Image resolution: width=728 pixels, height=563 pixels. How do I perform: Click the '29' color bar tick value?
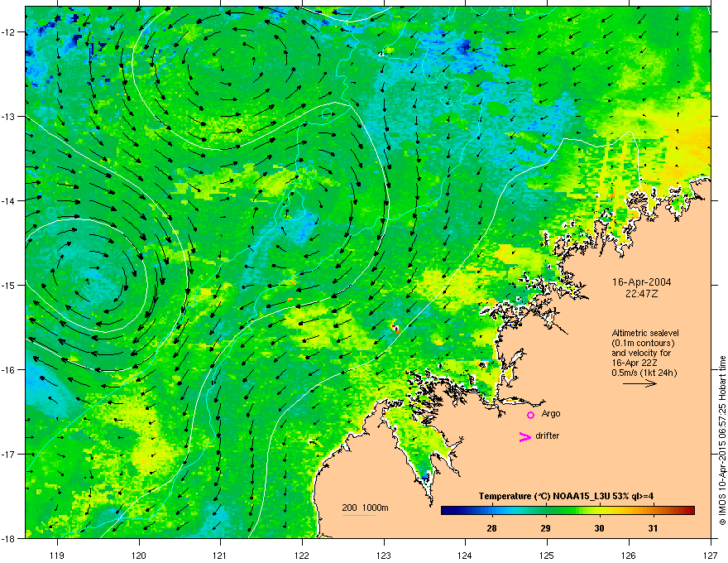tap(545, 528)
